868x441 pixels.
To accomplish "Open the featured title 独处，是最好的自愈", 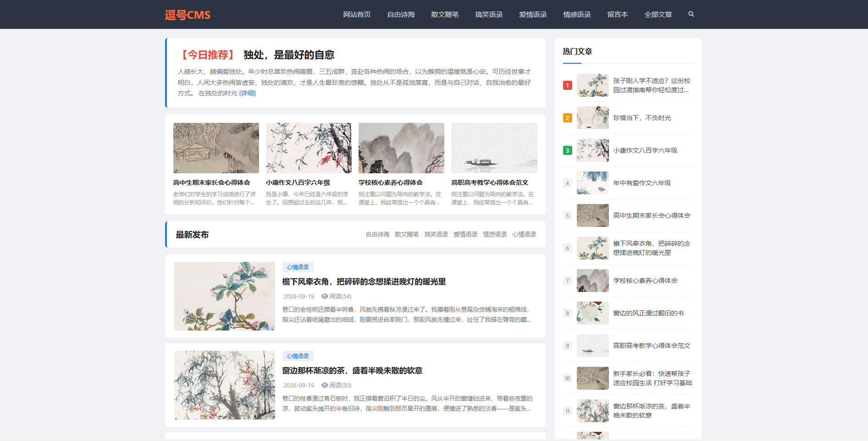I will [289, 55].
